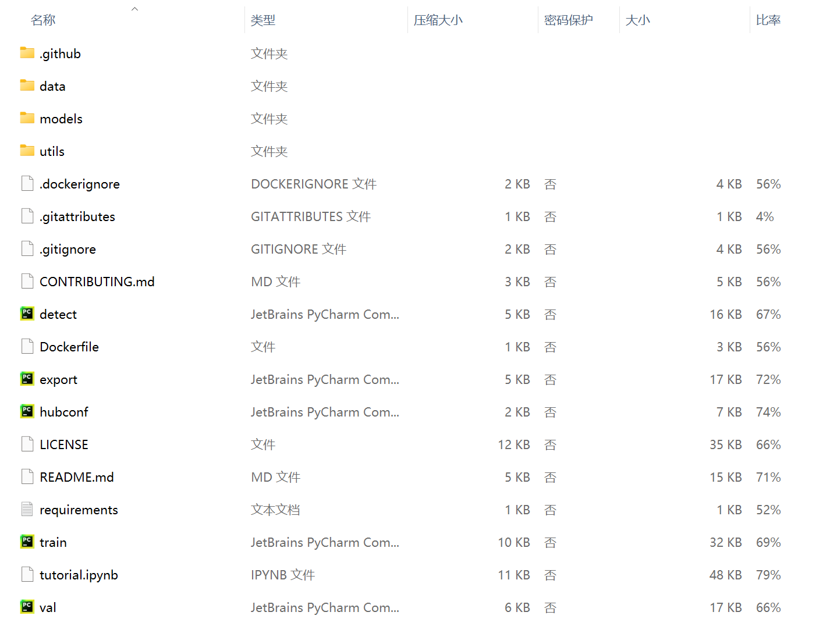The image size is (830, 644).
Task: Select the .dockerignore file name
Action: pyautogui.click(x=80, y=184)
